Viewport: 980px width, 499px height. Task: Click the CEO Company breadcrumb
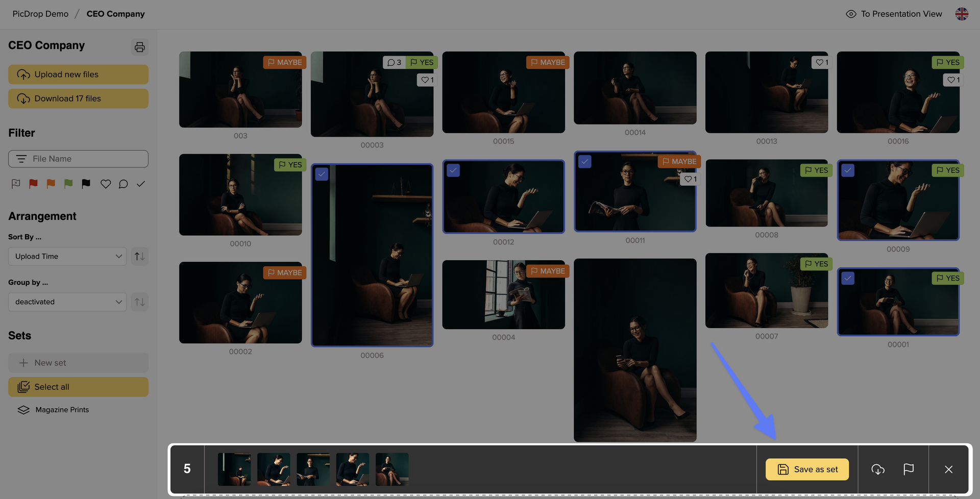[115, 14]
